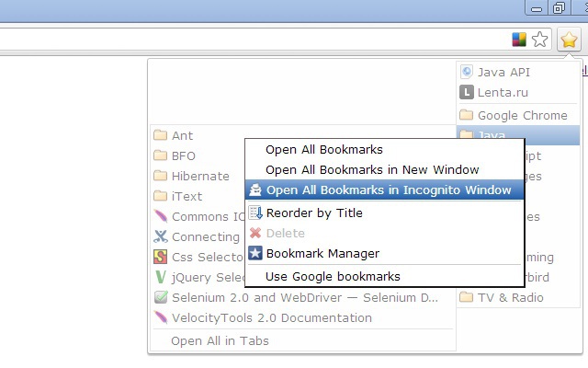Choose Open All Bookmarks in New Window

372,169
